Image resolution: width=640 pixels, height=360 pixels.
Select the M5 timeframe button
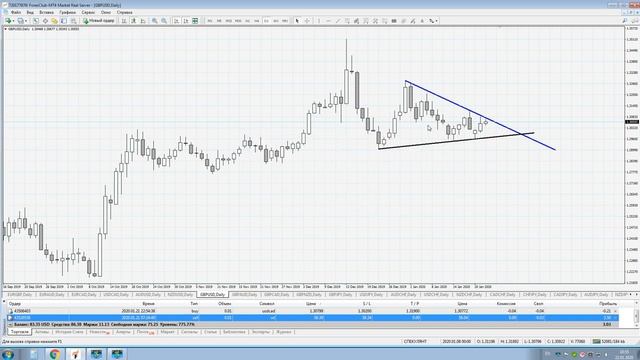219,21
